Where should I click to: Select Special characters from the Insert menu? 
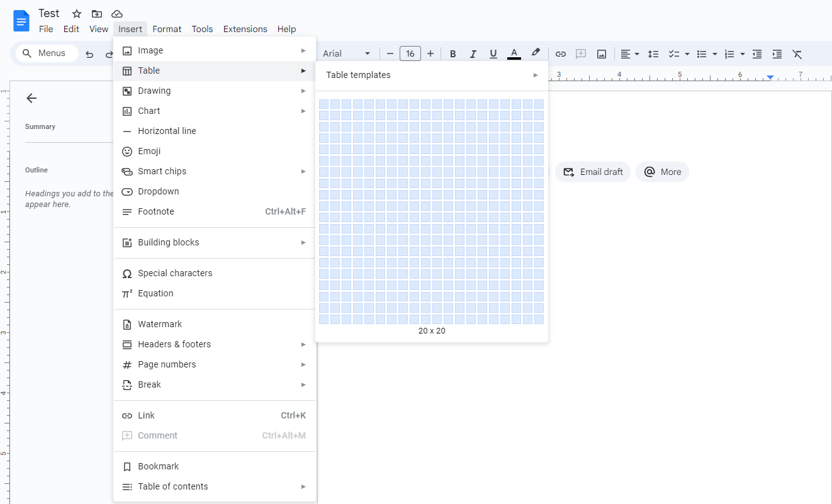[175, 273]
